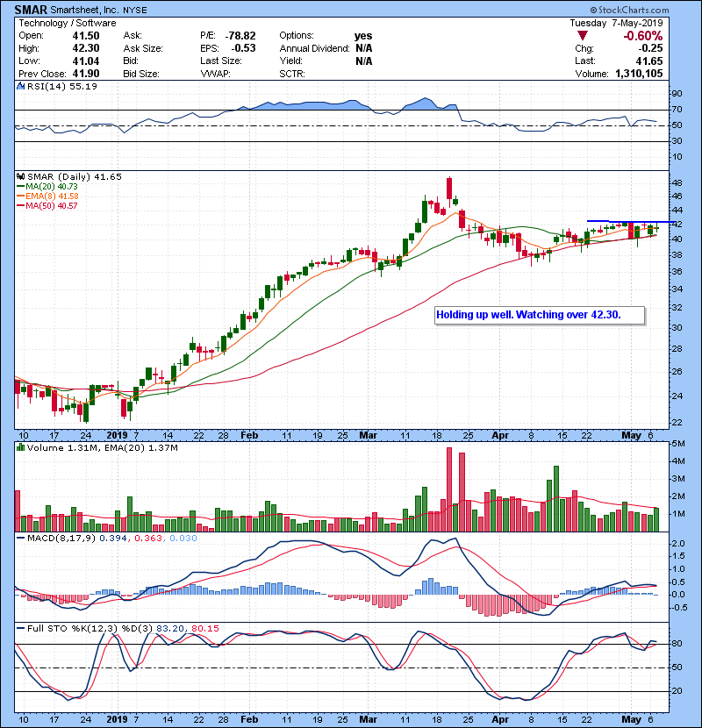Viewport: 702px width, 728px height.
Task: Click the EPS value -0.53
Action: [242, 48]
